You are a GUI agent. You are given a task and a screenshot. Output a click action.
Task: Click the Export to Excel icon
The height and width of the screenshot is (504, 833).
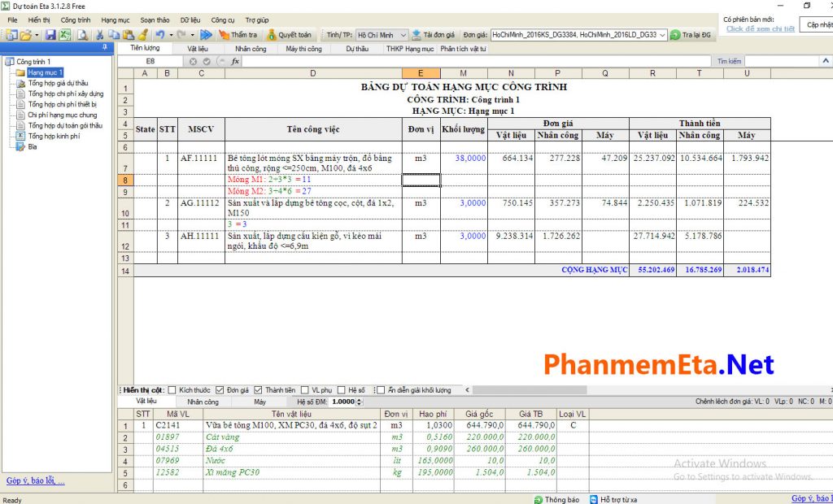point(64,35)
